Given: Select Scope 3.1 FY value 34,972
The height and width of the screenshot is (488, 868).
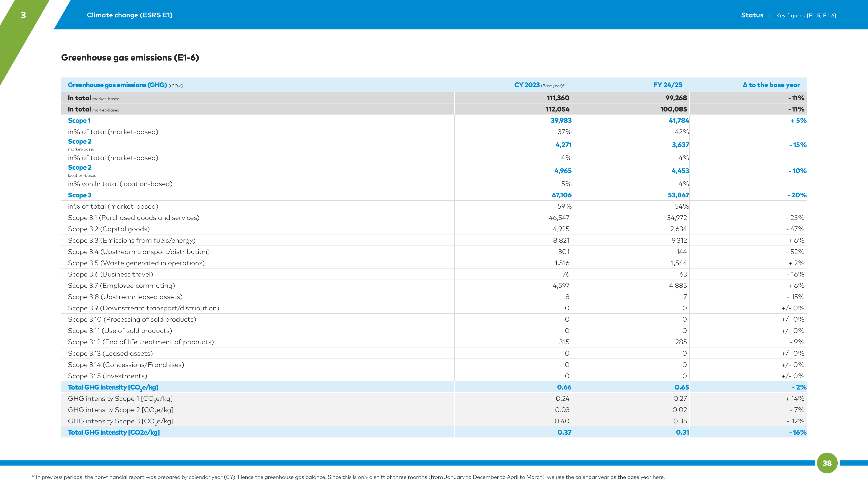Looking at the screenshot, I should pyautogui.click(x=677, y=218).
